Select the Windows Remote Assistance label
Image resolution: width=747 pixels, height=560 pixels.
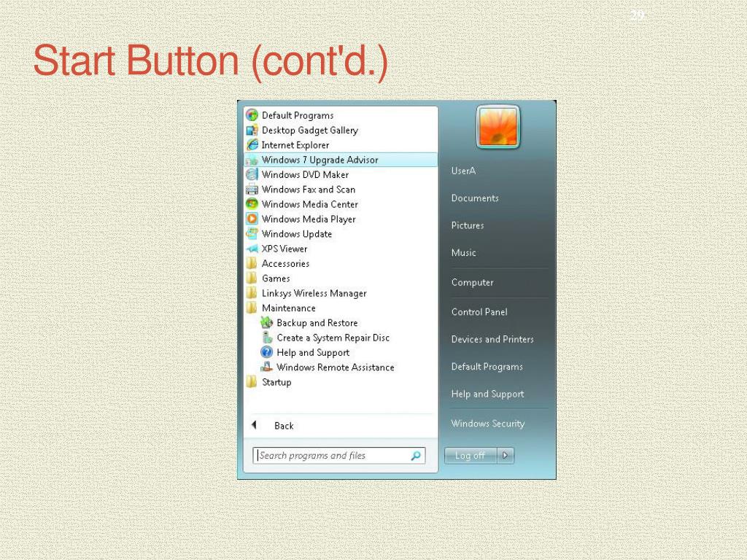336,367
